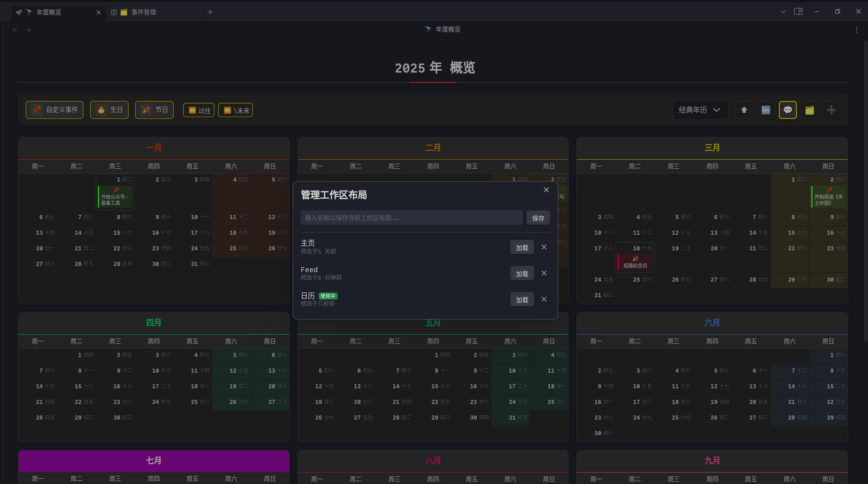Open the three-dot more options menu
Viewport: 868px width, 484px height.
tap(856, 30)
